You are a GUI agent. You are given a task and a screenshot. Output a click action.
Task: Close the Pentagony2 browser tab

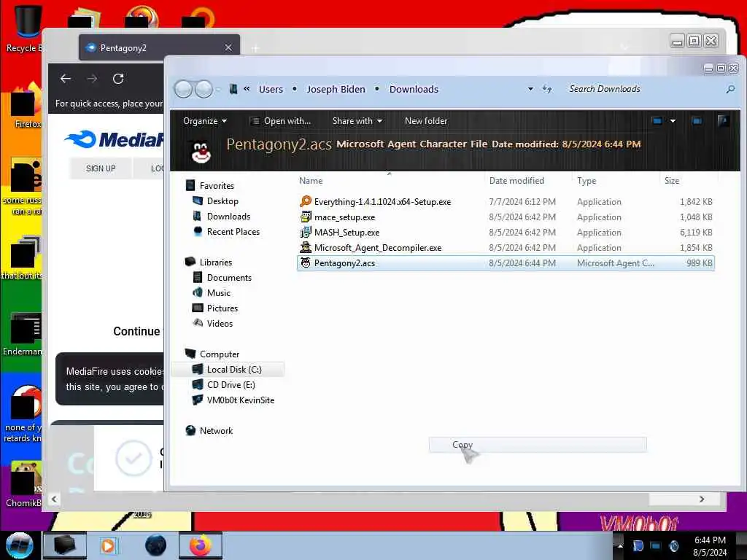[228, 47]
